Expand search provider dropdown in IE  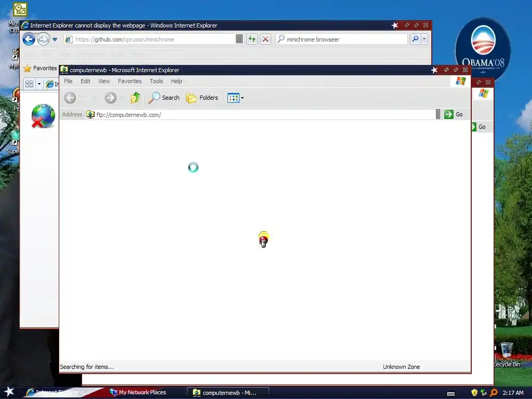click(x=424, y=39)
